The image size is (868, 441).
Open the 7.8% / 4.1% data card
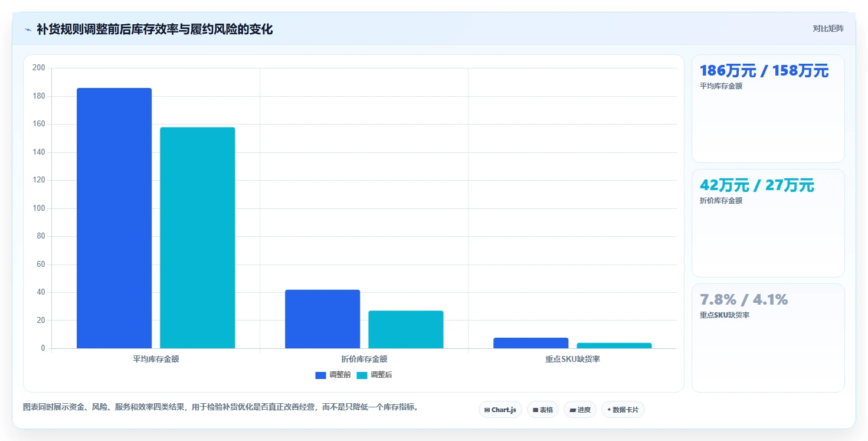(768, 338)
